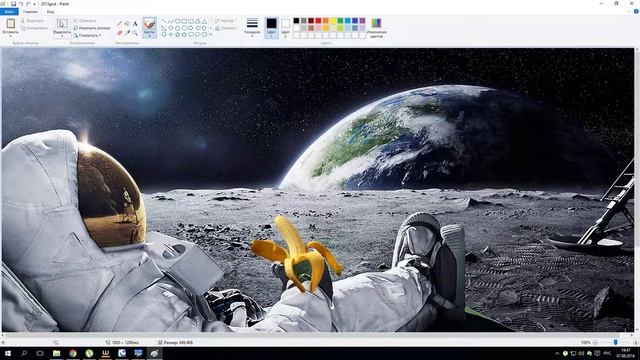Click the vertical scrollbar of the canvas

coord(637,190)
